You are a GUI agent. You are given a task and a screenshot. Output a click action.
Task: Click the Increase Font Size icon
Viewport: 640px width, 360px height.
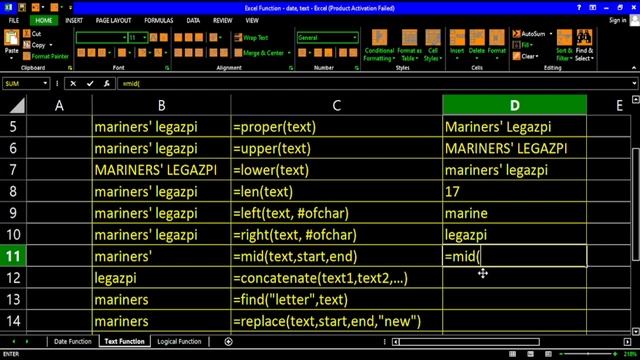(x=153, y=38)
